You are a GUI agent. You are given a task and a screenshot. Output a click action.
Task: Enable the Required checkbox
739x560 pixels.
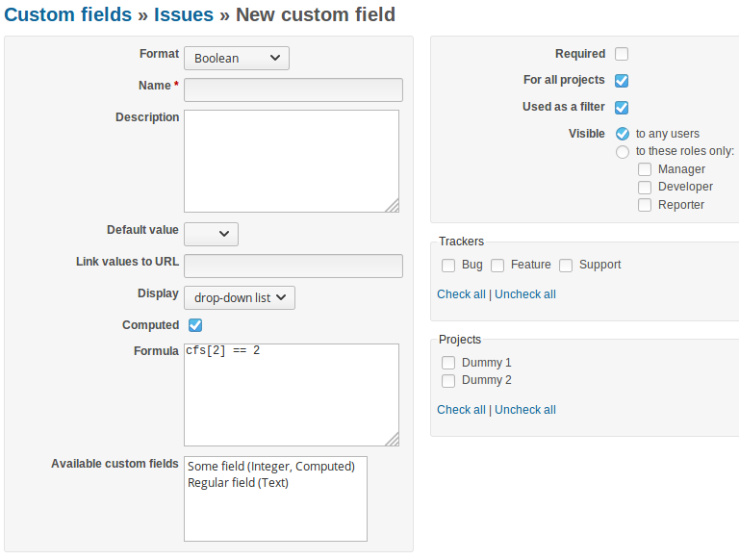[x=622, y=54]
